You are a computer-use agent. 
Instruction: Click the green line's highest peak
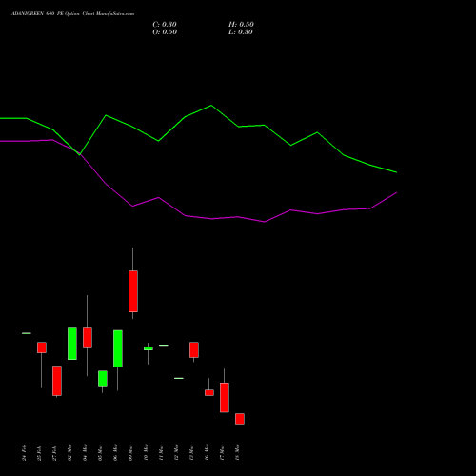[x=211, y=106]
